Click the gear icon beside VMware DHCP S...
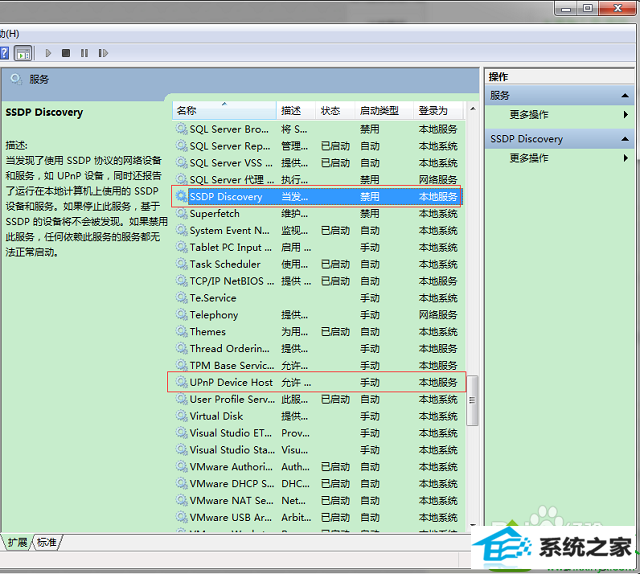Viewport: 640px width, 574px height. [x=181, y=483]
